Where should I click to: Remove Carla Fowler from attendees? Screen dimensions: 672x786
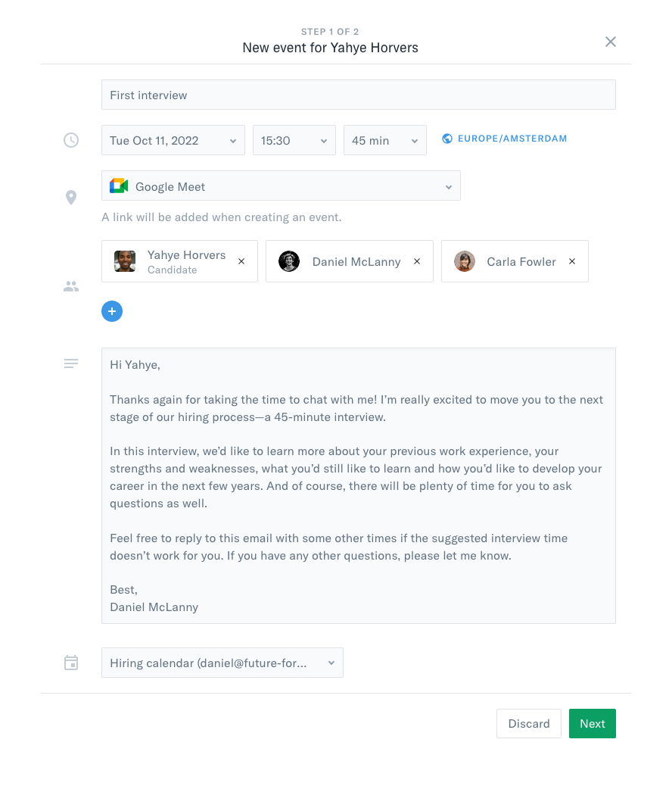point(572,261)
